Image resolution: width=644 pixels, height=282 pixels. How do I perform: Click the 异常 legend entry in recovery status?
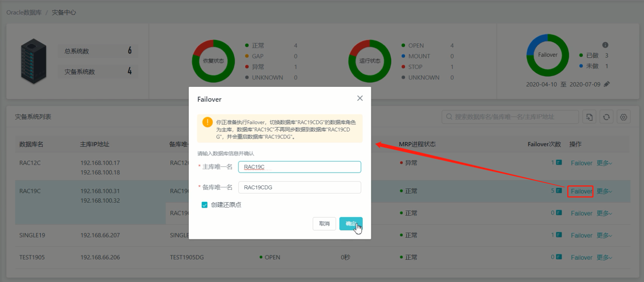point(255,67)
